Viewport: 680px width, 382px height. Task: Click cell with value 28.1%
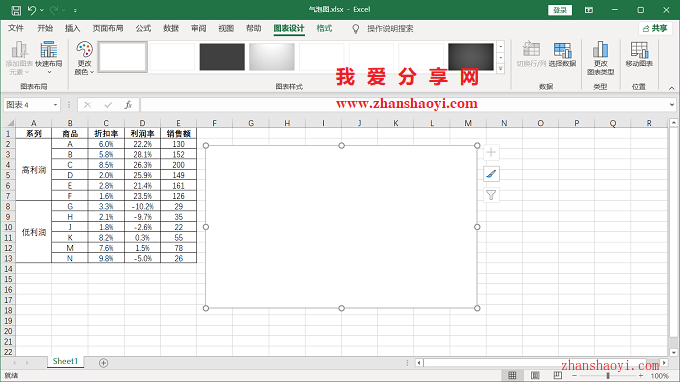click(142, 154)
